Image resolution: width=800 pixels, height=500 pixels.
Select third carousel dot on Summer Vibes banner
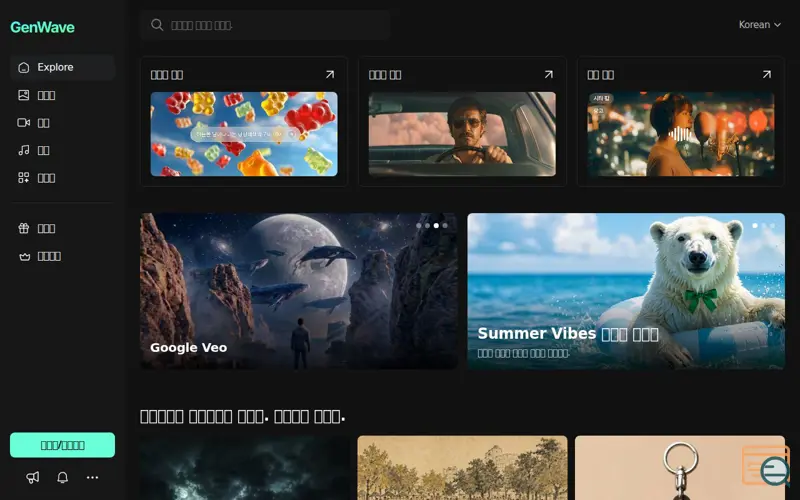(x=772, y=226)
